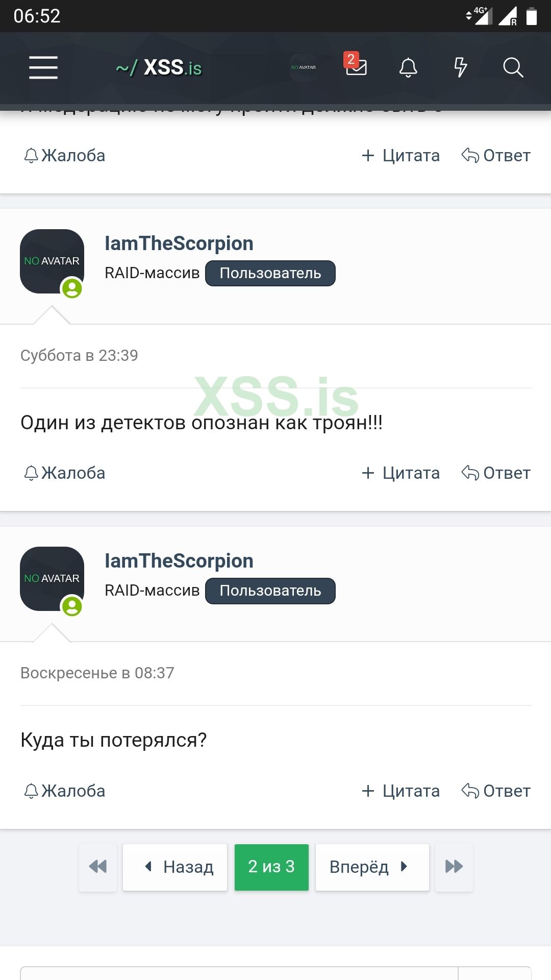The width and height of the screenshot is (551, 980).
Task: Open the search magnifier icon
Action: (x=513, y=67)
